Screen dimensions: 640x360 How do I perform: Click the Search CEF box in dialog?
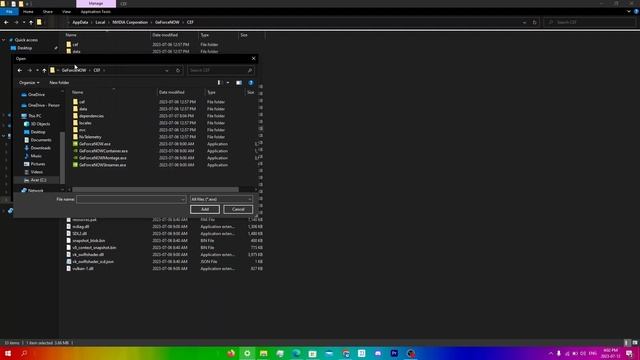(220, 70)
